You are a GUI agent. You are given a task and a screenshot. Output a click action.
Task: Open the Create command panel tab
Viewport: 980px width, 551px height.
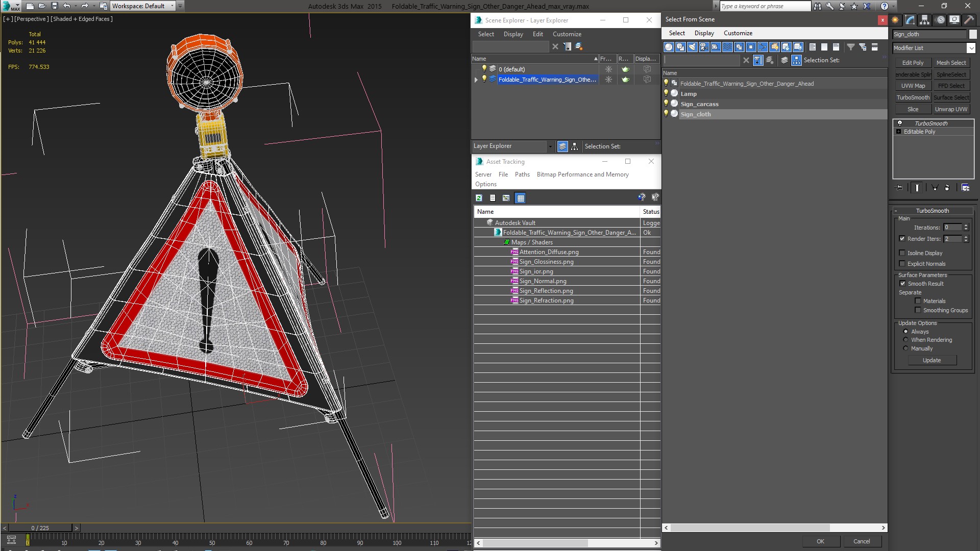(895, 20)
